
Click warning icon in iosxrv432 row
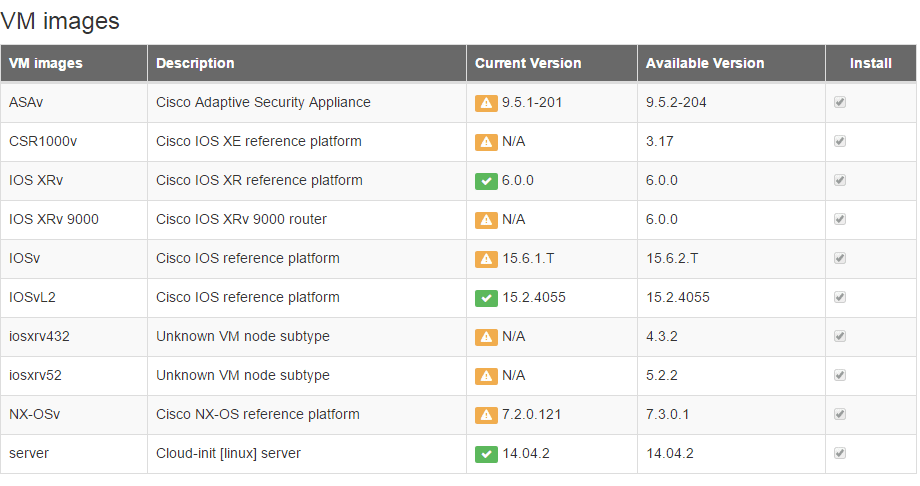point(486,337)
